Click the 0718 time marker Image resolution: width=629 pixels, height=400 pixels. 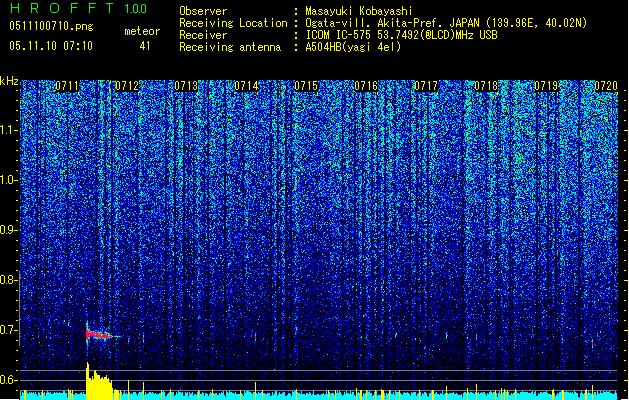point(486,86)
